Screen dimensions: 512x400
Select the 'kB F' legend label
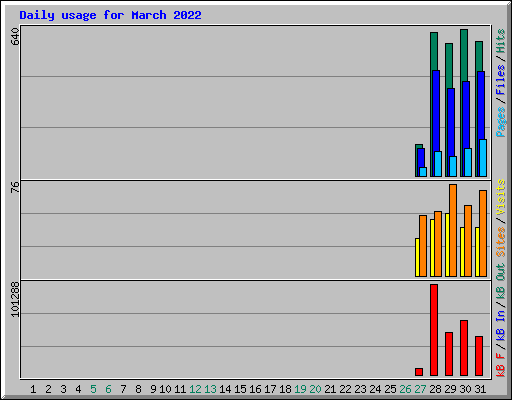point(501,365)
